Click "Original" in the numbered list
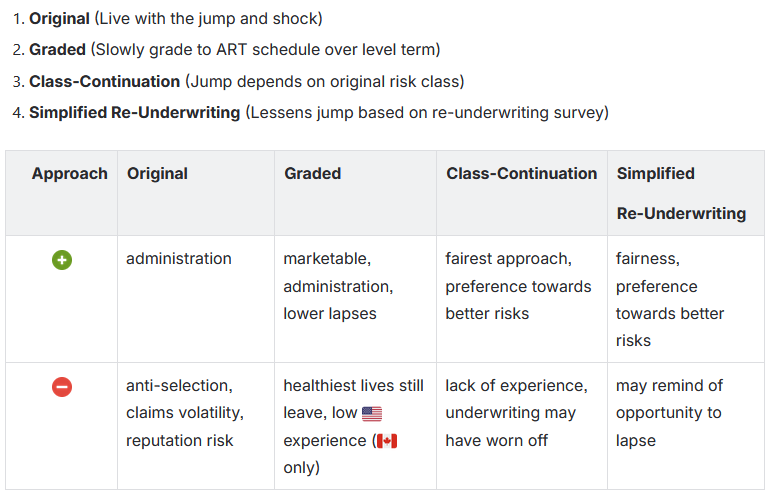780x500 pixels. (59, 18)
